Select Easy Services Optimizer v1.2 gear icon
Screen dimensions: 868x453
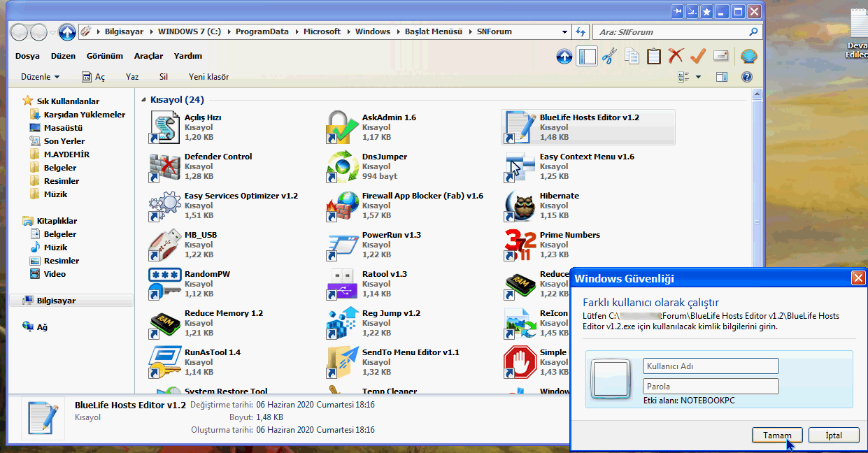(165, 206)
